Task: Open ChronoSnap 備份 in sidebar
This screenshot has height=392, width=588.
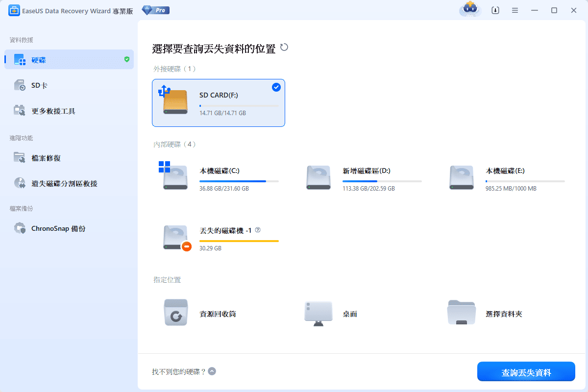Action: pos(69,228)
